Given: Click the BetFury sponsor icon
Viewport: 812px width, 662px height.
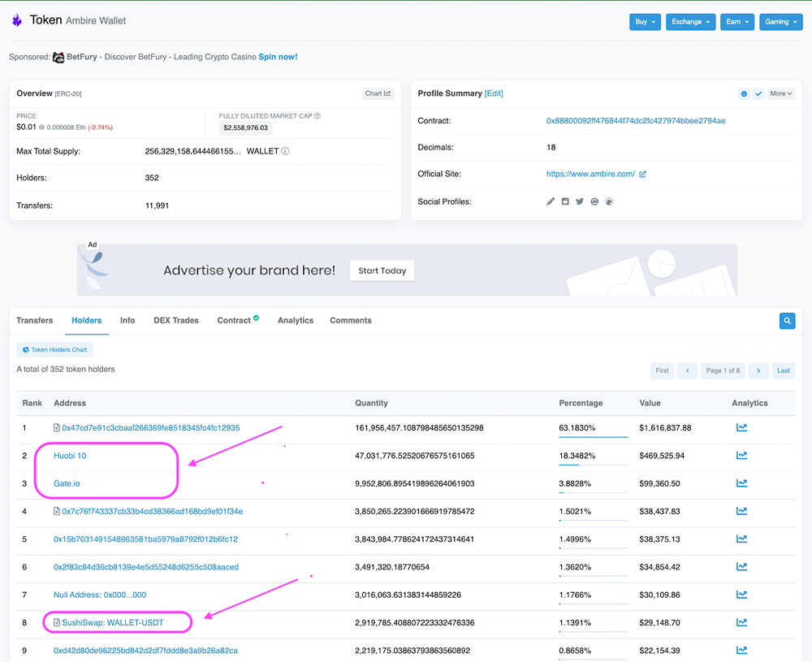Looking at the screenshot, I should point(58,57).
